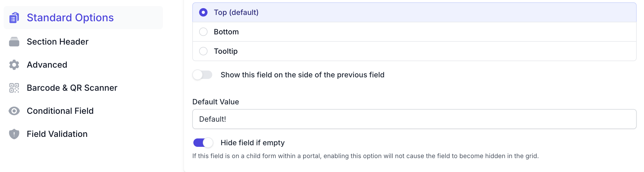Click the Section Header icon

[x=14, y=42]
